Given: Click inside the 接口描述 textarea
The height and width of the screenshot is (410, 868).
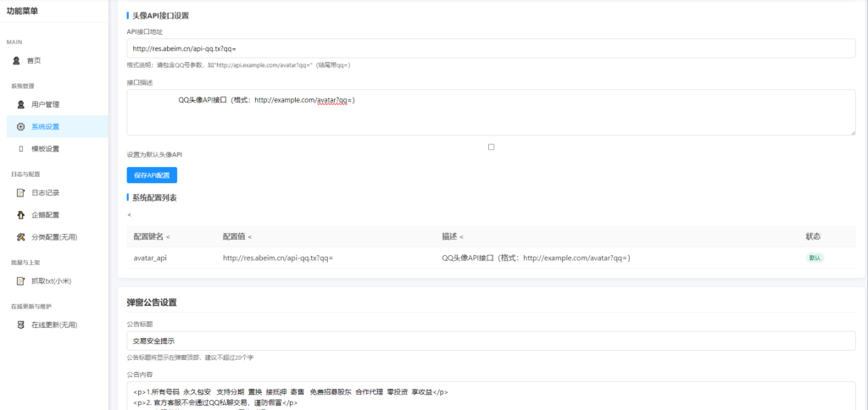Looking at the screenshot, I should point(491,113).
